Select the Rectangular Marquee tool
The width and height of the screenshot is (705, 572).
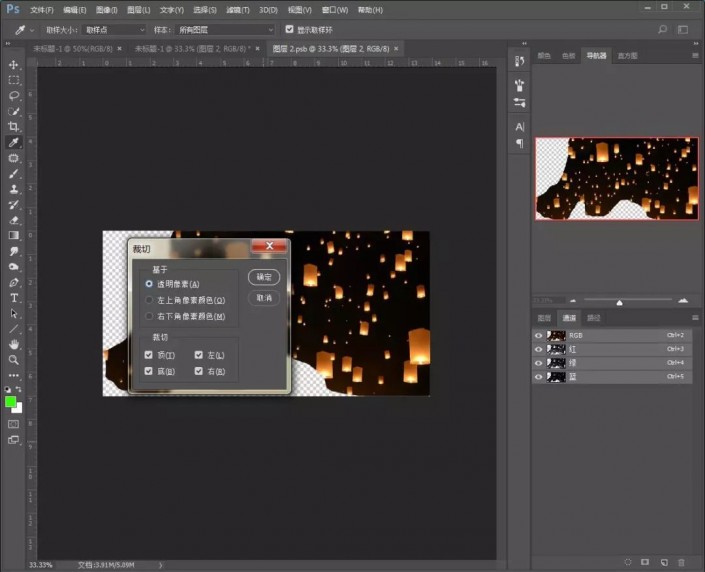[x=13, y=80]
